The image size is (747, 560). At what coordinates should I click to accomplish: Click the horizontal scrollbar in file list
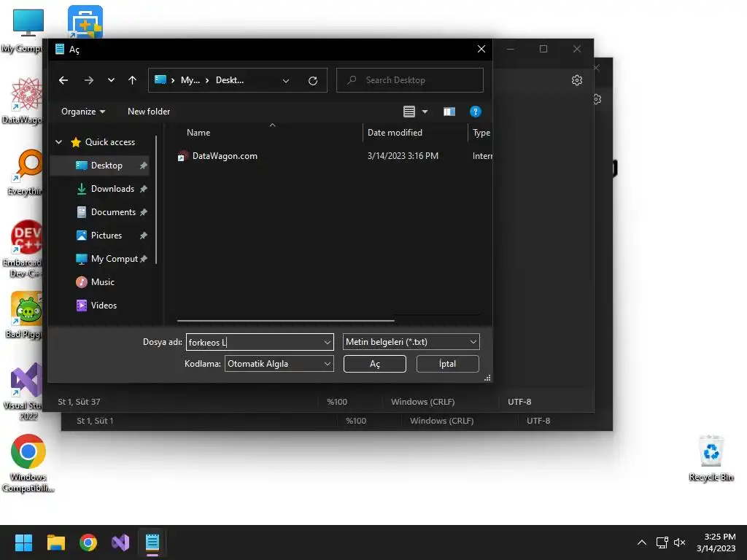click(x=286, y=321)
